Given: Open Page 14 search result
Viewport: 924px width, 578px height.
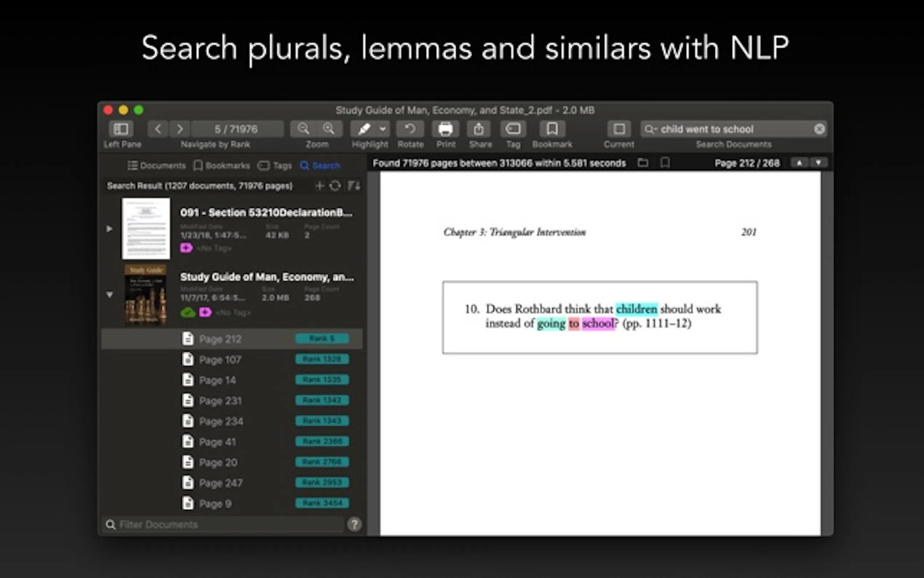Looking at the screenshot, I should coord(232,380).
